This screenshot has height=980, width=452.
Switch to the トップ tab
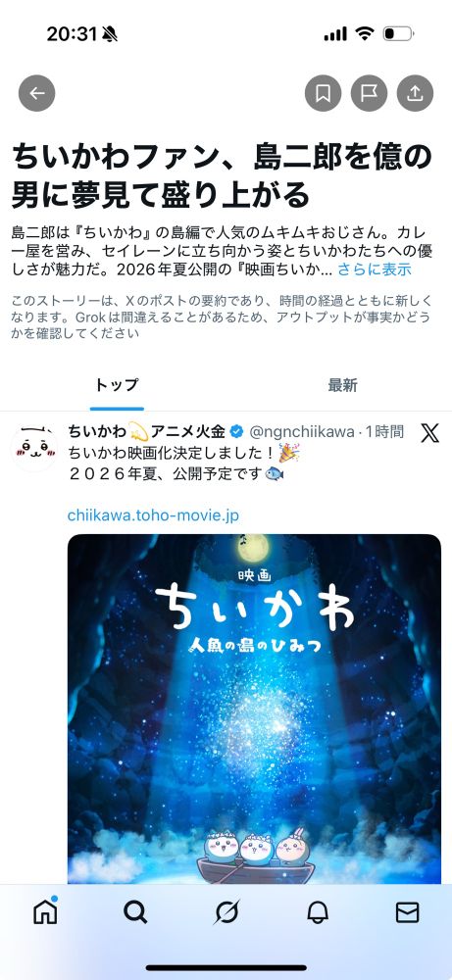[117, 385]
